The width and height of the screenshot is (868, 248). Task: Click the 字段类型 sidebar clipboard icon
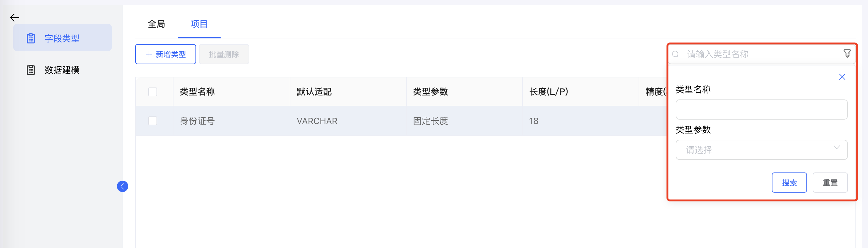tap(31, 38)
